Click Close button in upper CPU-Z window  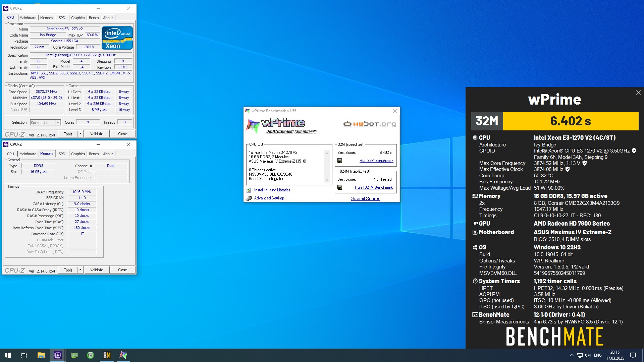tap(122, 134)
